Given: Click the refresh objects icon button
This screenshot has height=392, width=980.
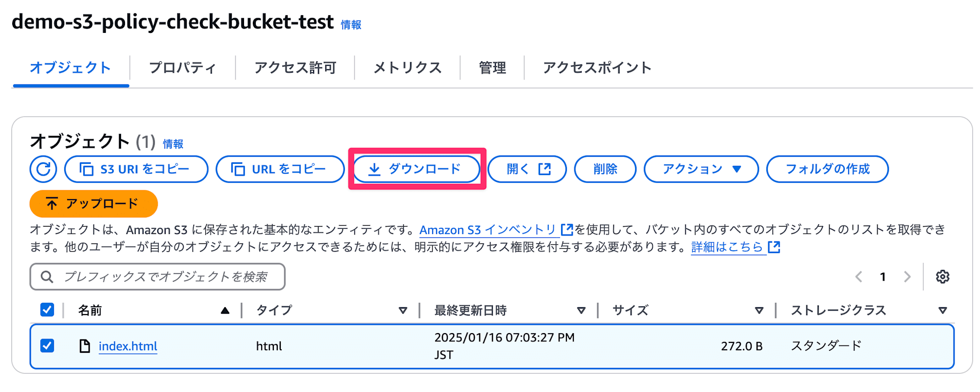Looking at the screenshot, I should click(43, 169).
